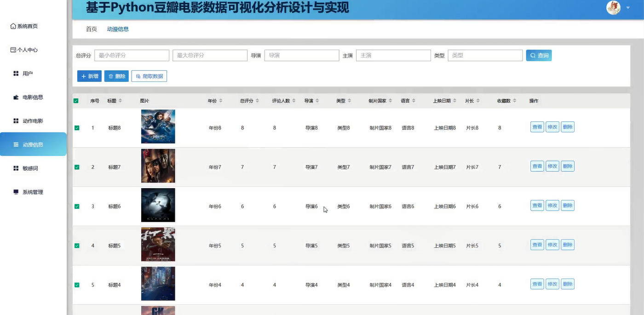Click 查看 for row 标题4
Image resolution: width=644 pixels, height=315 pixels.
click(537, 284)
